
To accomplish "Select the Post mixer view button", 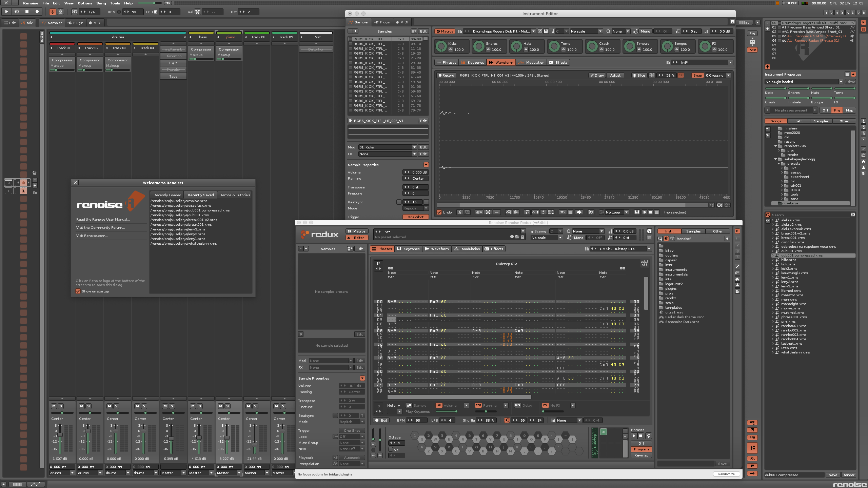I will point(752,50).
